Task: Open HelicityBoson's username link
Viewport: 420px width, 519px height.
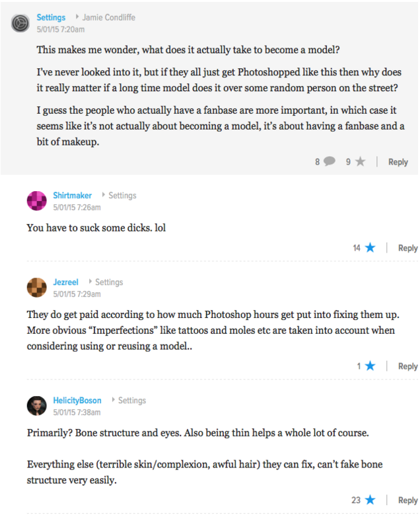Action: (x=79, y=400)
